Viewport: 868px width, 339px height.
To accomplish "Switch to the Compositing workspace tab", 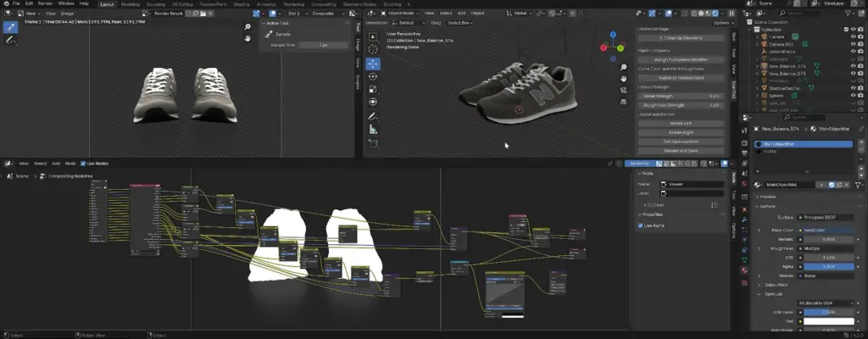I will [x=324, y=4].
